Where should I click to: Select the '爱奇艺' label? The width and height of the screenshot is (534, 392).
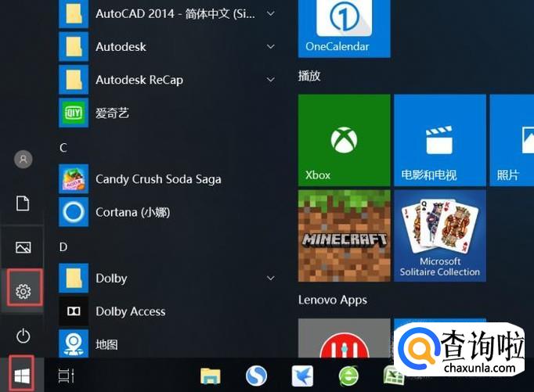[x=112, y=113]
